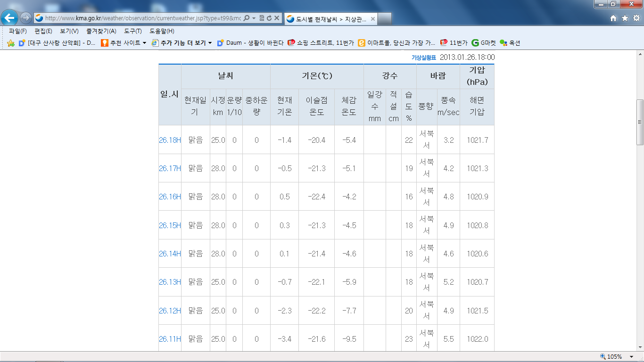
Task: Open address bar autocomplete dropdown arrow
Action: click(254, 18)
